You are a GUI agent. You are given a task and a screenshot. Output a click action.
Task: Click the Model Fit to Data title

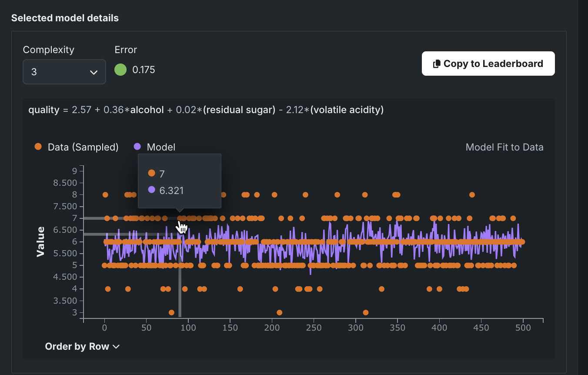coord(504,147)
